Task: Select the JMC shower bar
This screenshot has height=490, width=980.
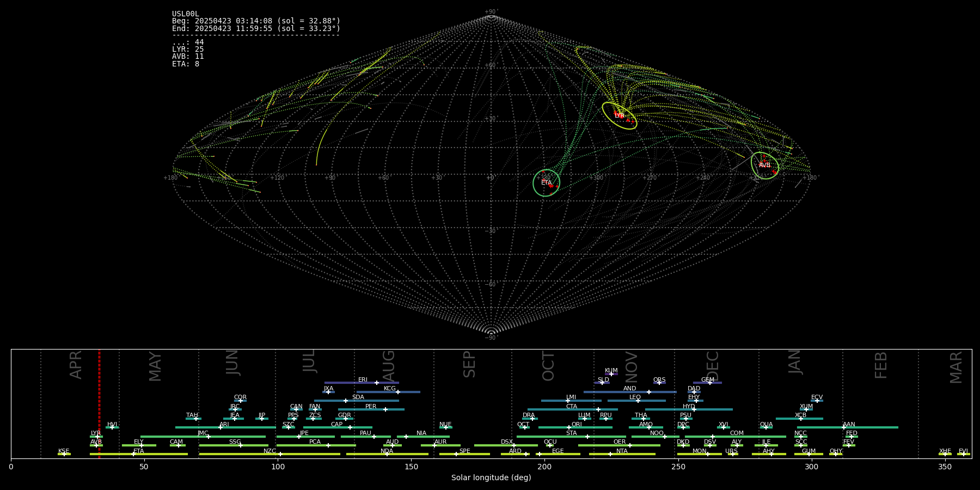Action: [x=203, y=437]
